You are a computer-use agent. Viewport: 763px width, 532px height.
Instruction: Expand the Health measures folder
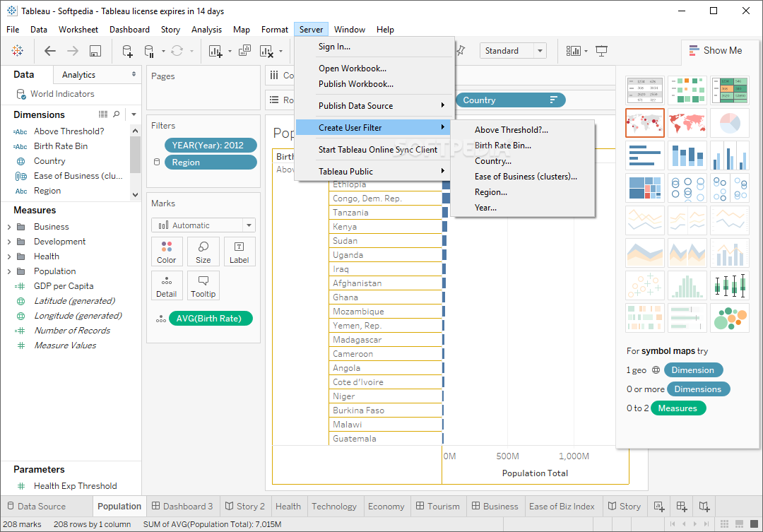click(8, 256)
